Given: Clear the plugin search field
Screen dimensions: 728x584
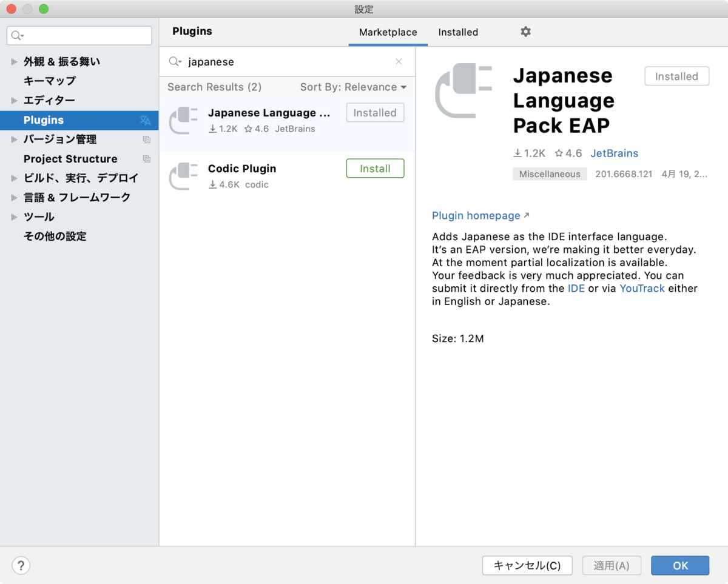Looking at the screenshot, I should [x=399, y=61].
